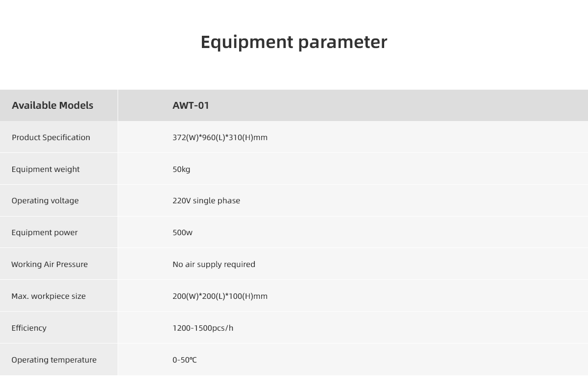
Task: Click the 50kg weight value
Action: point(181,169)
